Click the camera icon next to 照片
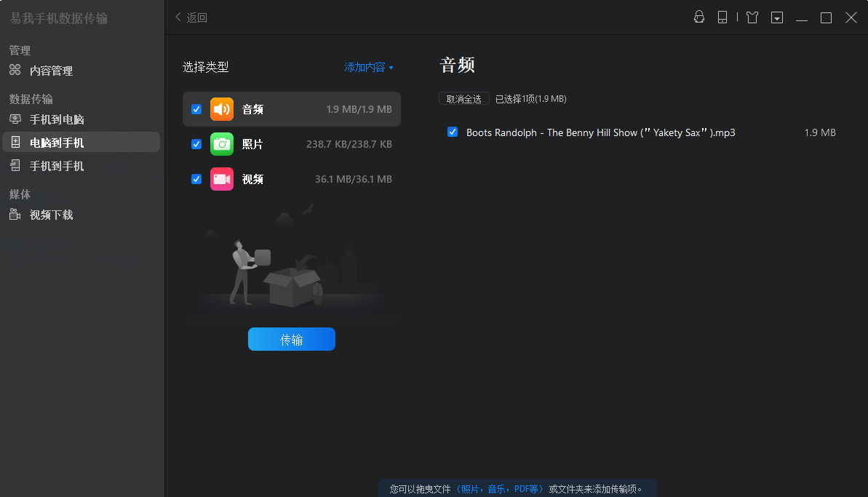Screen dimensions: 868x497 click(x=222, y=144)
